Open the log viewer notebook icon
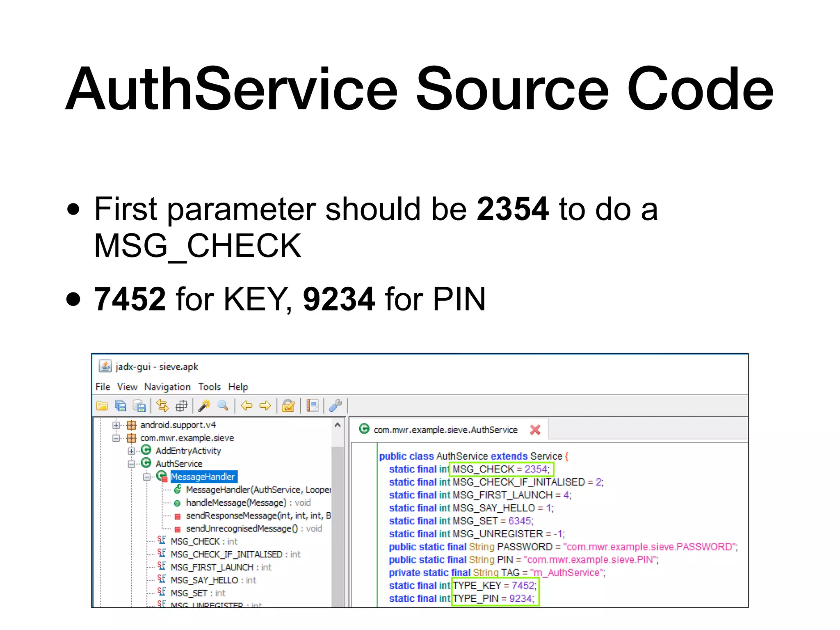Image resolution: width=840 pixels, height=630 pixels. (313, 406)
